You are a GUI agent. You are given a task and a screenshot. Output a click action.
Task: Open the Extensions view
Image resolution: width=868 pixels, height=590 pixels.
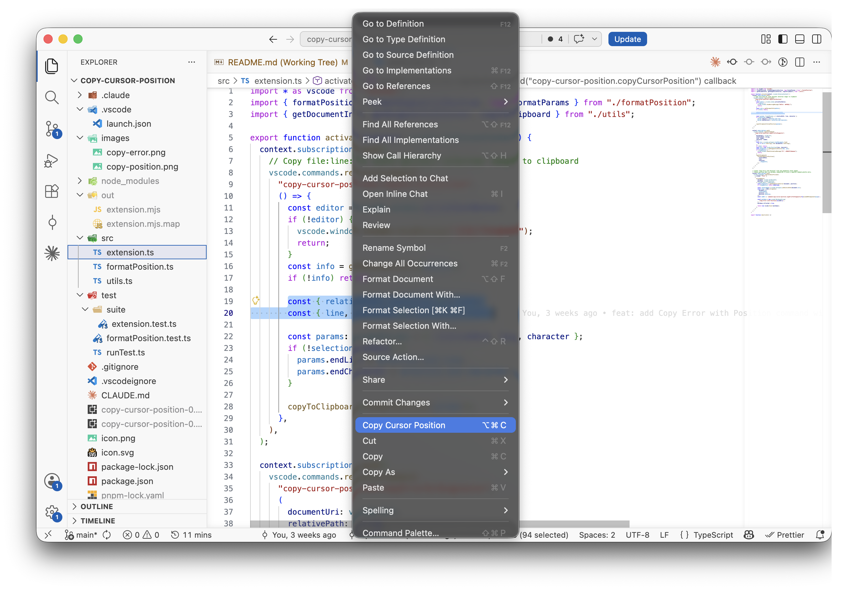(x=52, y=191)
